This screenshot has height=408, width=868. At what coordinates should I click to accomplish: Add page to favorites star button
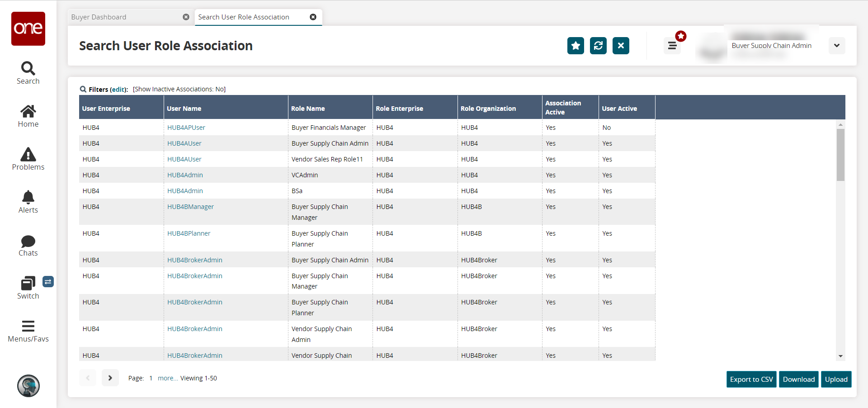(576, 46)
